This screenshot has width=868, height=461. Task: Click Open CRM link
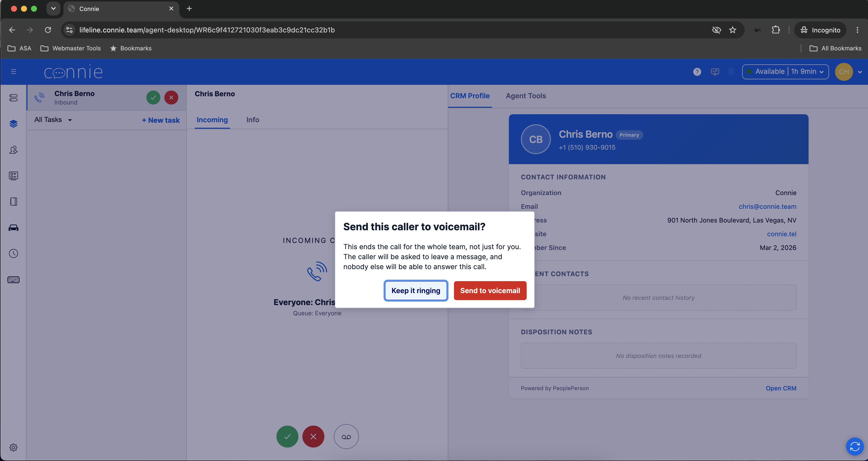tap(781, 388)
